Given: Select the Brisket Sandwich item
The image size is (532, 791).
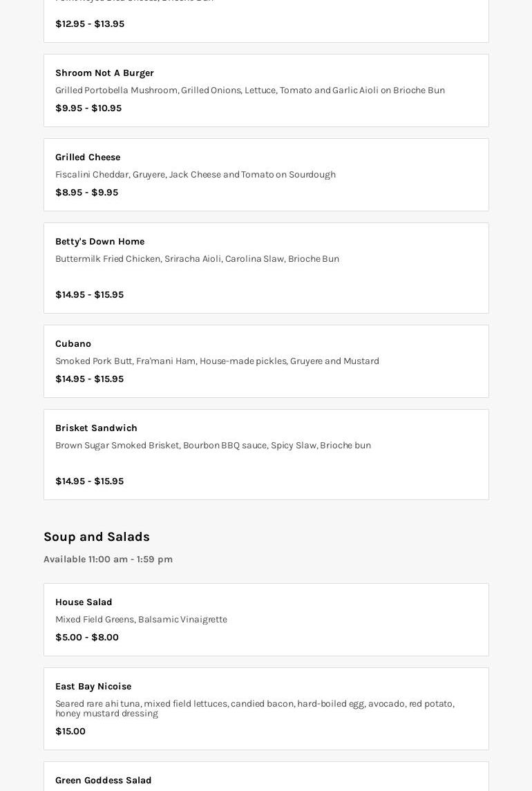Looking at the screenshot, I should coord(96,428).
